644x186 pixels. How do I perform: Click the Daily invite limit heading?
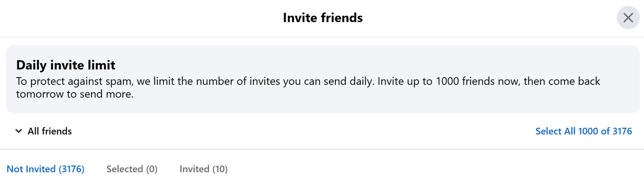pos(66,65)
